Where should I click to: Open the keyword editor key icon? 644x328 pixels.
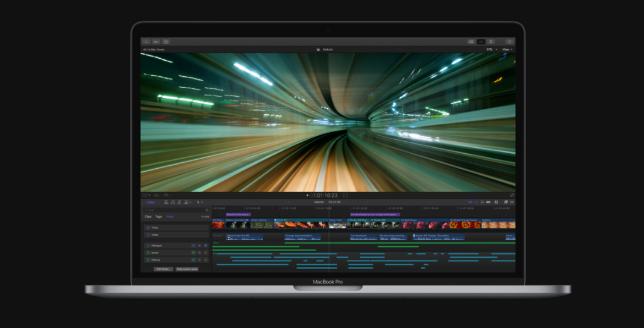tap(155, 41)
